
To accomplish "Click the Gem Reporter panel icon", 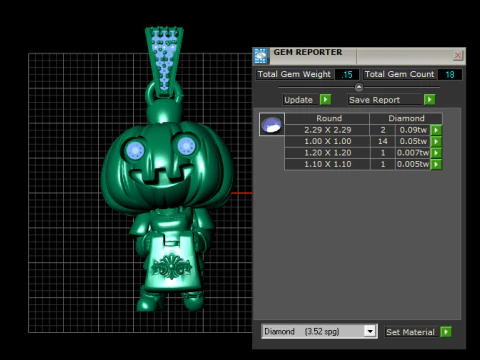I will coord(261,56).
